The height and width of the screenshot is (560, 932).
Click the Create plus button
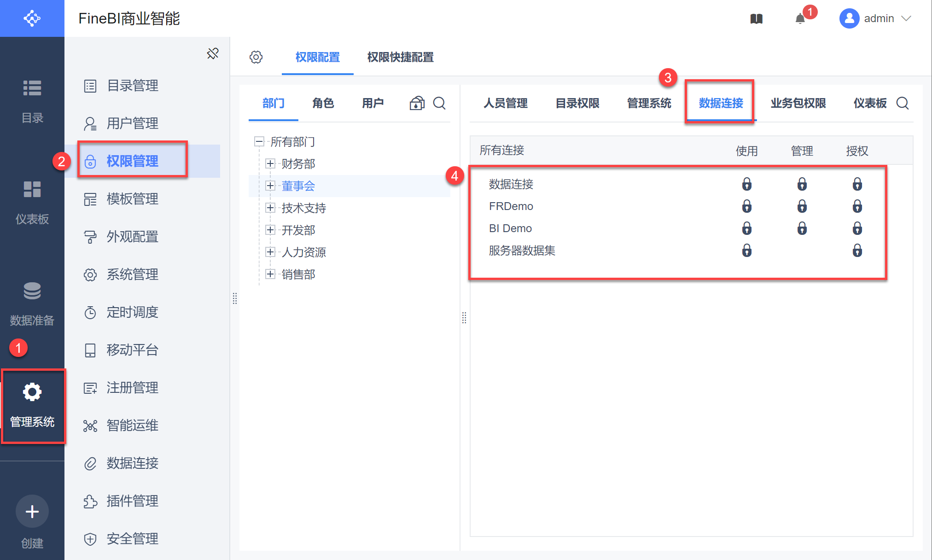click(32, 512)
